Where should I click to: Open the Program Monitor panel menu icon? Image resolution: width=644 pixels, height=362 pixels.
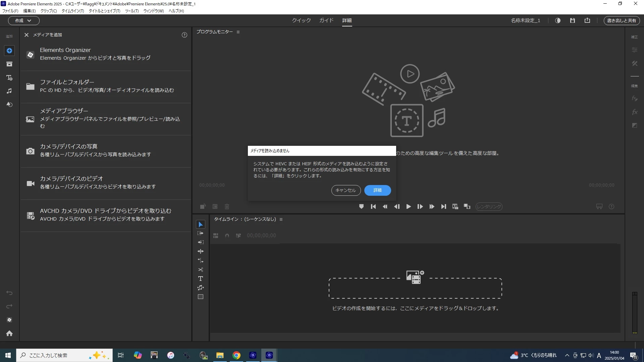238,32
